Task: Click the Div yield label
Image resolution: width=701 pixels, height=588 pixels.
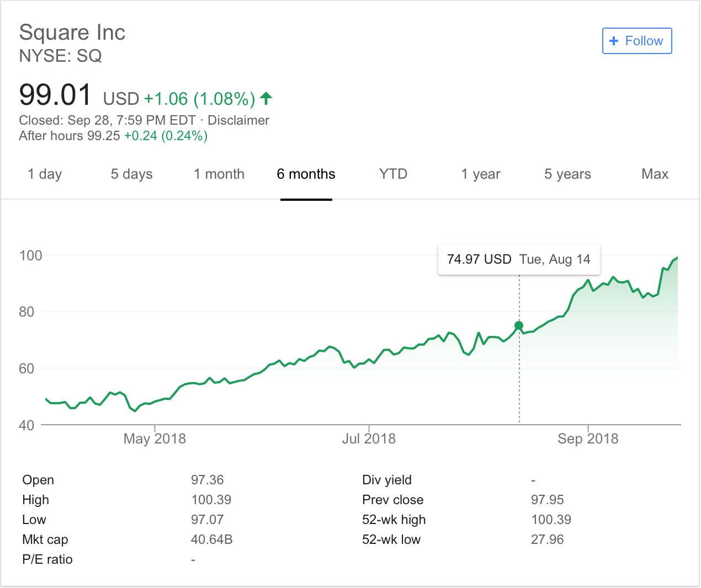Action: click(x=387, y=480)
